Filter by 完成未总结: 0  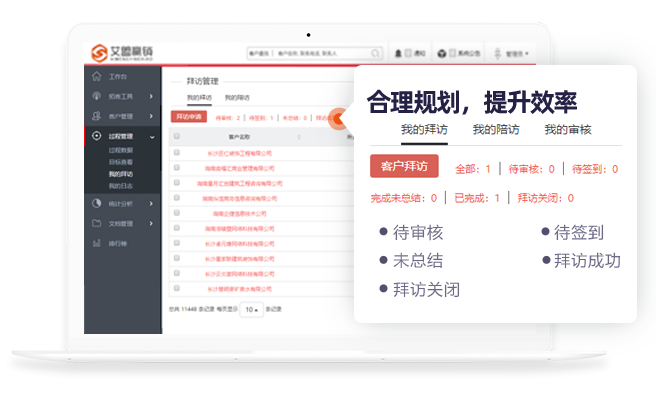click(404, 198)
